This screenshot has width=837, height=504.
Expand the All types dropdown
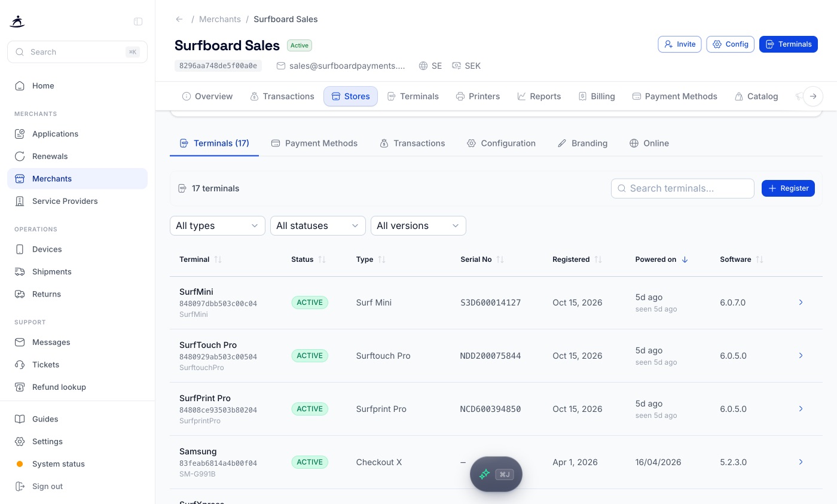(x=218, y=226)
